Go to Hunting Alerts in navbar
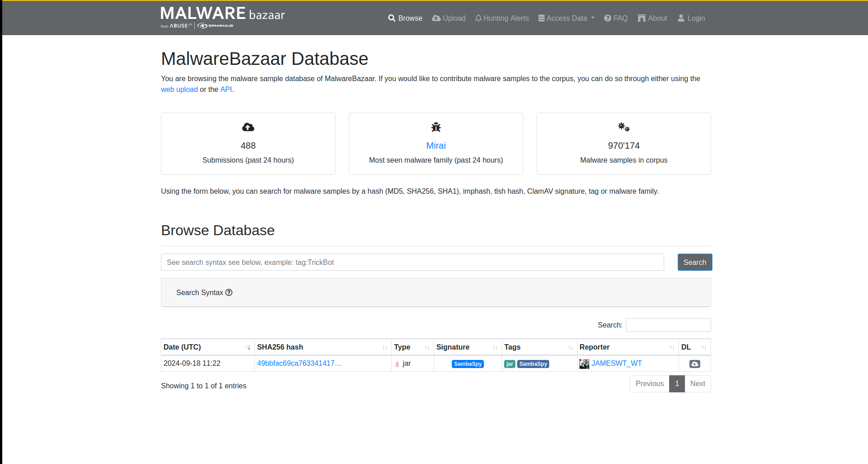Viewport: 868px width, 464px height. [x=502, y=18]
